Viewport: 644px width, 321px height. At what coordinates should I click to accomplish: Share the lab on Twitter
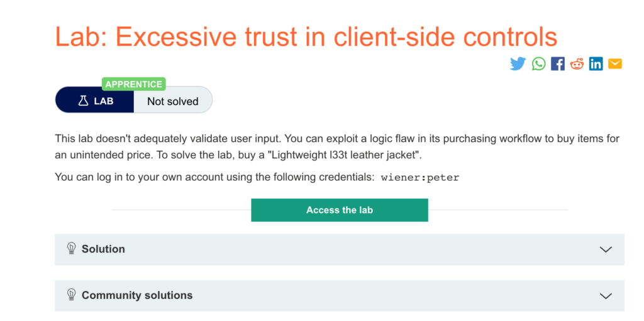[518, 64]
